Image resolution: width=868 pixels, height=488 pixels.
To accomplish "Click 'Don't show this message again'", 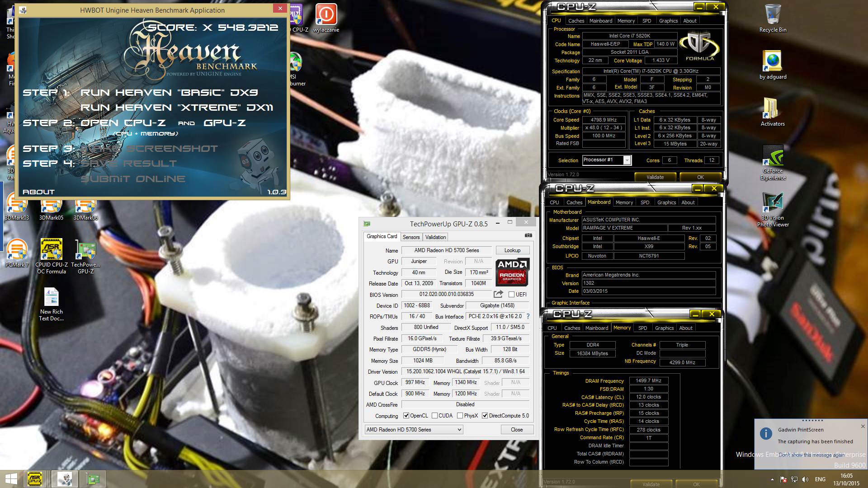I will coord(811,455).
